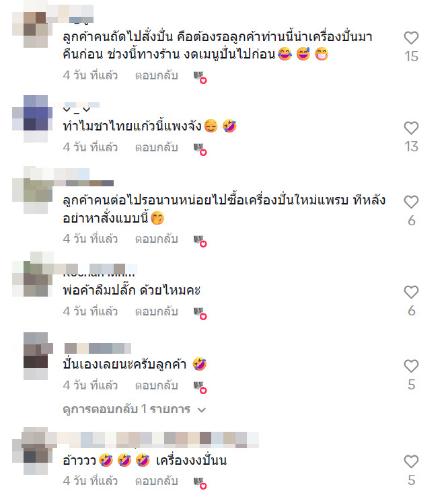Reply to 'อ้าววว เครื่องงงปั่นน' comment
This screenshot has width=448, height=493.
click(156, 481)
